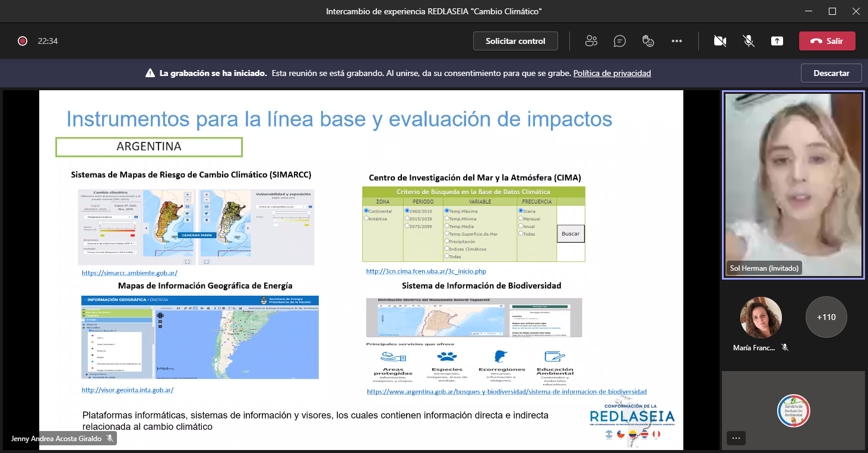Click the warning icon in recording banner

(x=150, y=73)
